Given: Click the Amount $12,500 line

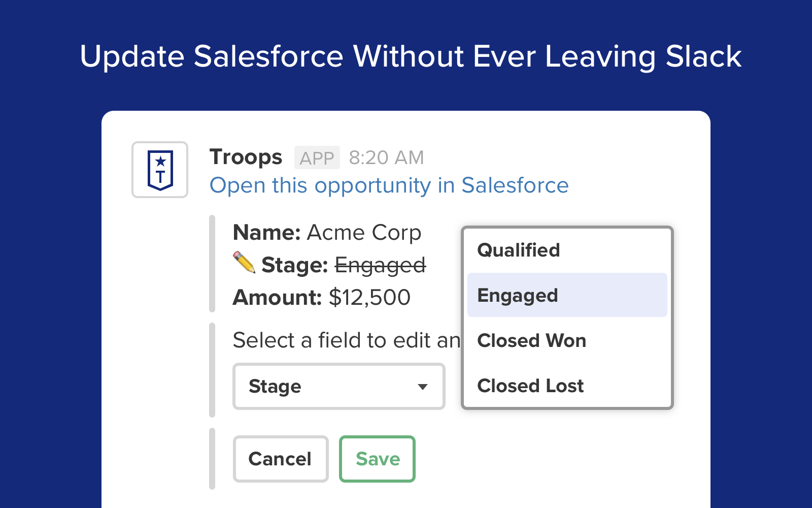Looking at the screenshot, I should coord(321,297).
